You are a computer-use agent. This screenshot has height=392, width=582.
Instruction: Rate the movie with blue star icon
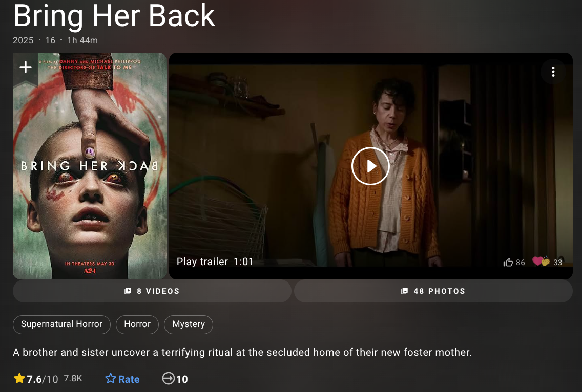[x=110, y=378]
